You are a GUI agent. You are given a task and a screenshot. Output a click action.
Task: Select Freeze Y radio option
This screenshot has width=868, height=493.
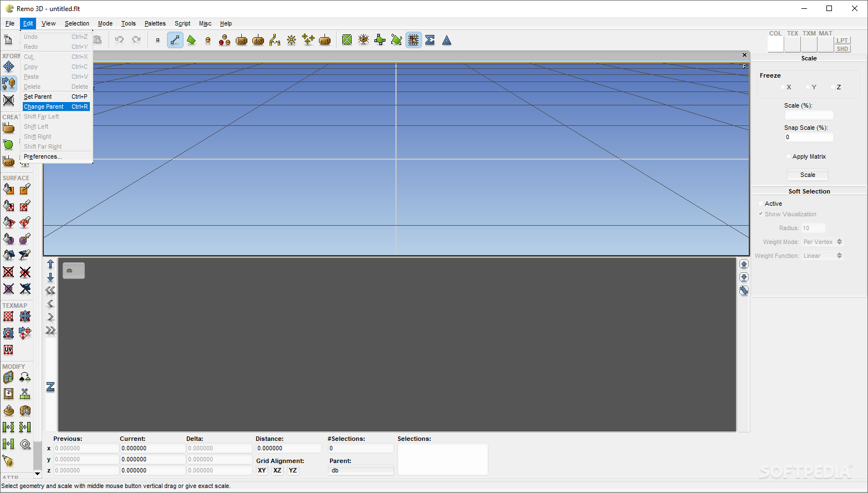point(808,87)
